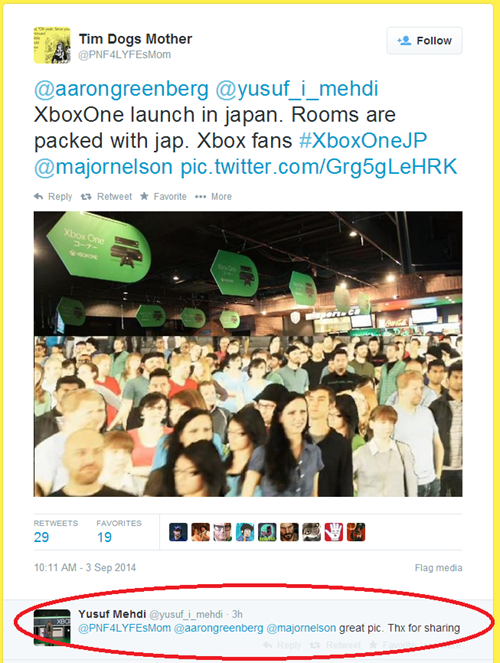This screenshot has height=663, width=500.
Task: Open the #XboxOneJP hashtag
Action: [363, 141]
